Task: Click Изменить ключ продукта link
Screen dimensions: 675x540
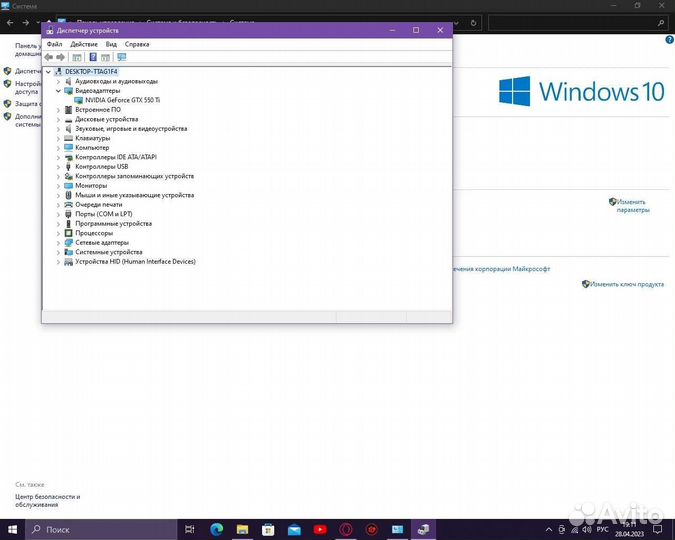Action: (627, 284)
